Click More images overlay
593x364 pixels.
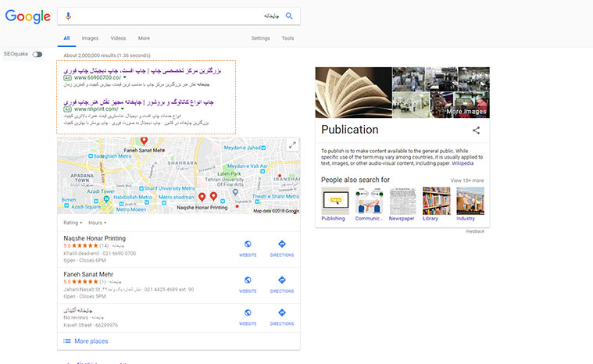point(466,112)
